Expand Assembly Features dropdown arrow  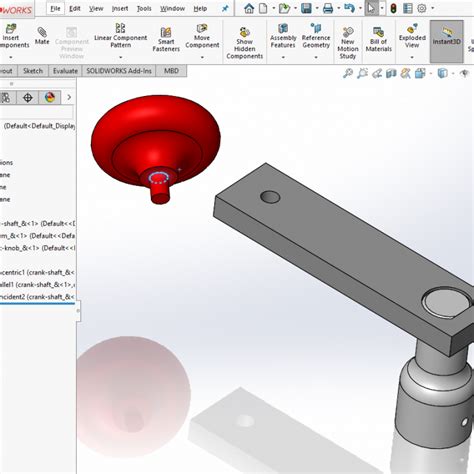283,57
